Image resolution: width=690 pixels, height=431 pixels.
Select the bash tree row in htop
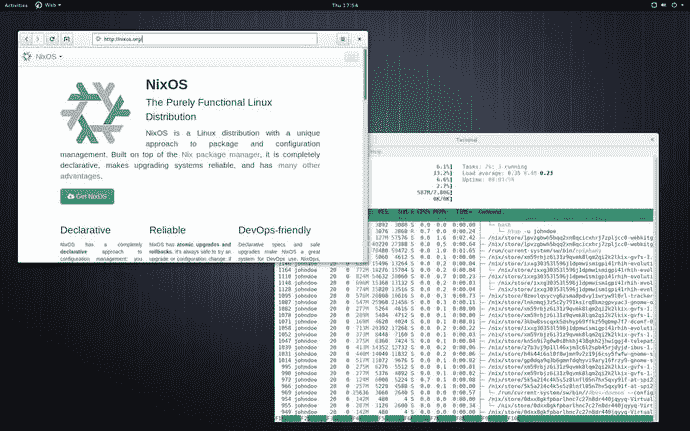pos(510,225)
